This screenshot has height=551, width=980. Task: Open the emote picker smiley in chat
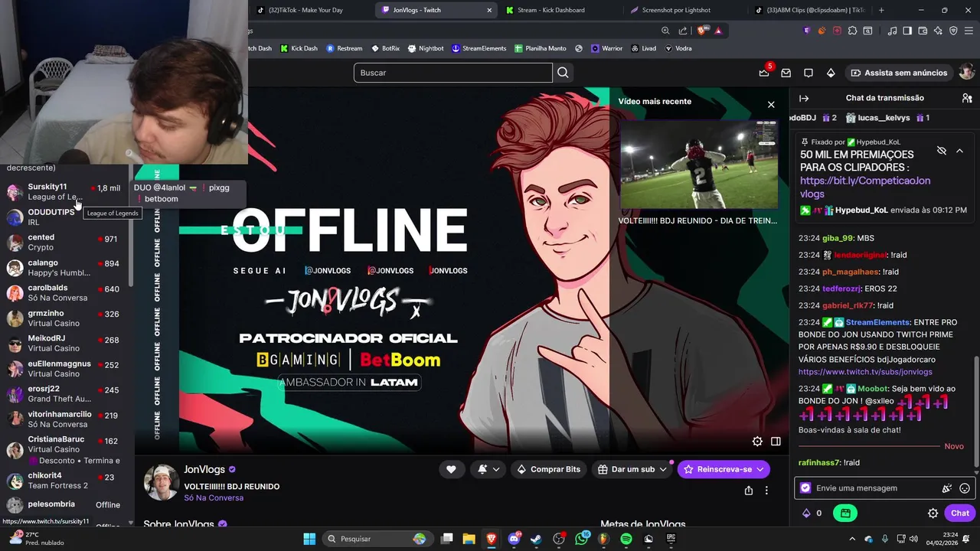(965, 488)
